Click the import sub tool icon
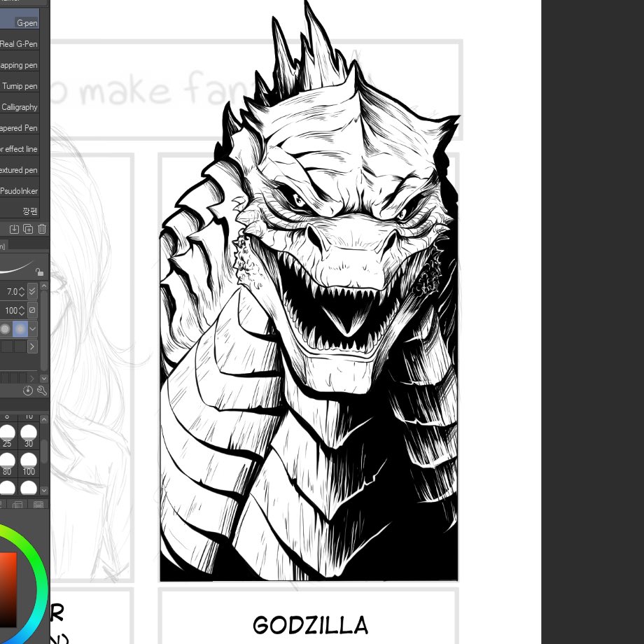 (14, 229)
